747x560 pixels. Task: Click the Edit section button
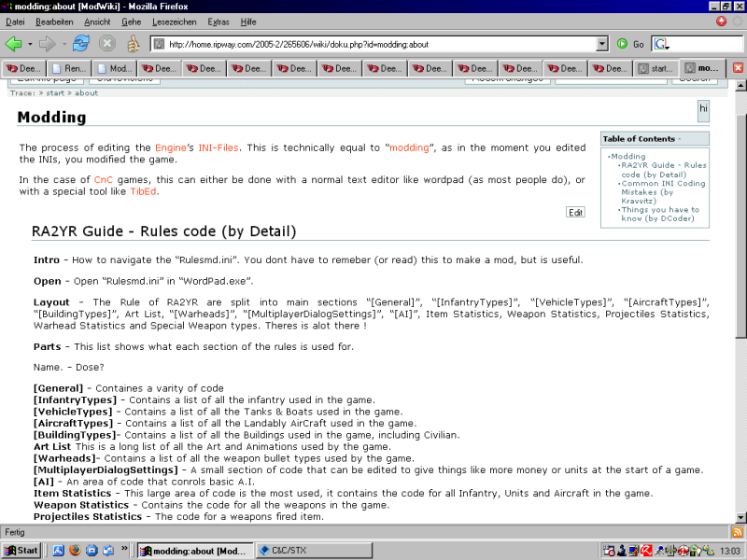(575, 213)
